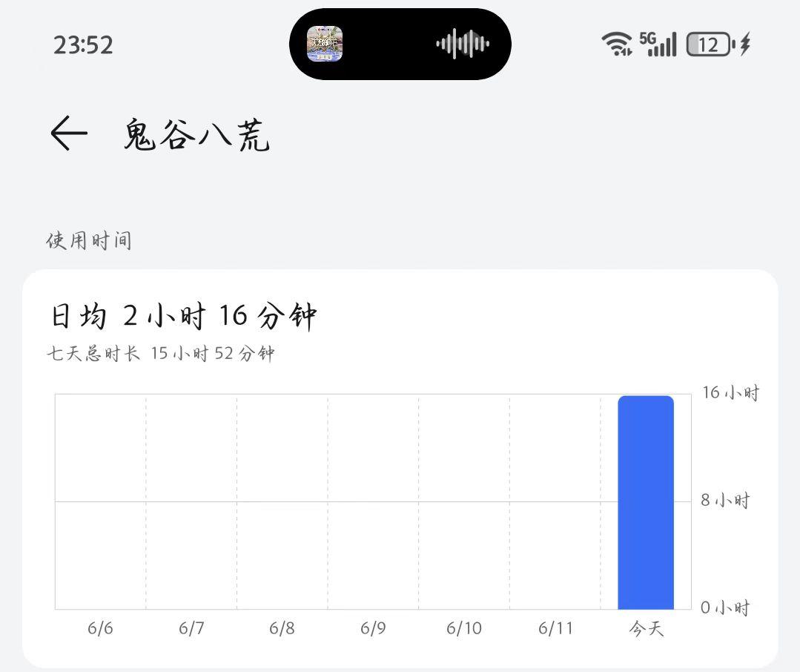This screenshot has height=672, width=800.
Task: Select the 6/8 date label
Action: [x=282, y=628]
